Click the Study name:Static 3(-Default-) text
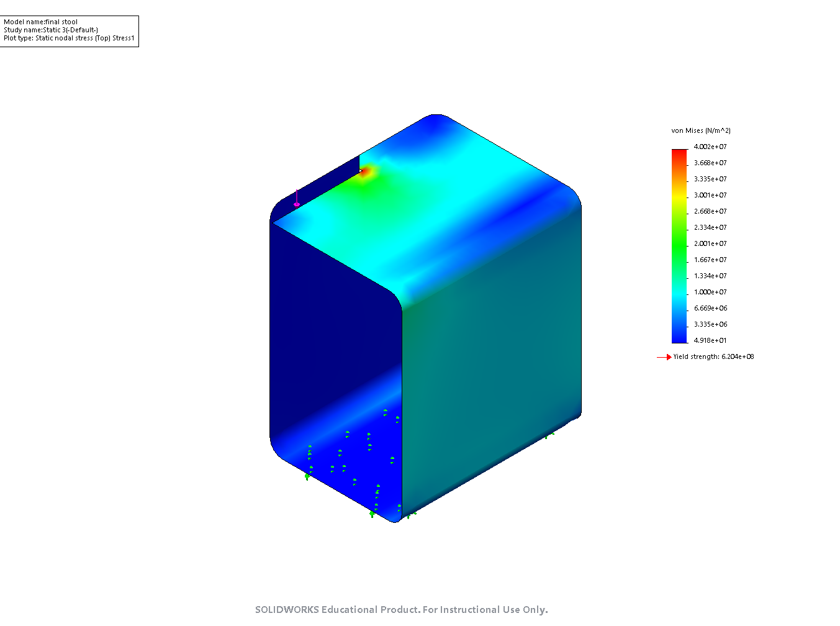 [51, 30]
